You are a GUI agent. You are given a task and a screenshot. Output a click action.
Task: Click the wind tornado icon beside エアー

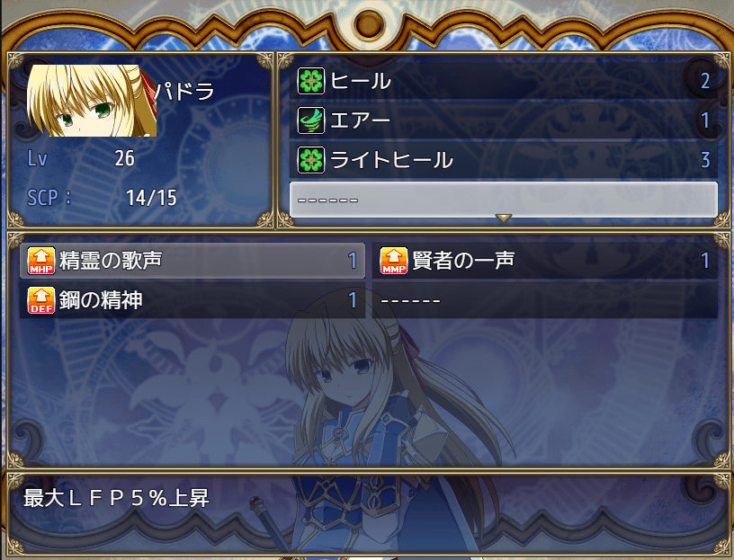311,120
